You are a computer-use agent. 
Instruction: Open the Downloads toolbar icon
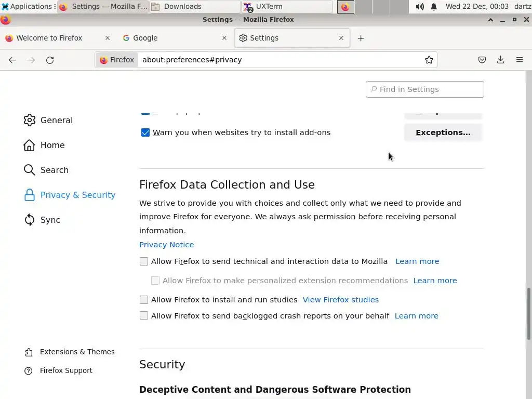coord(501,60)
